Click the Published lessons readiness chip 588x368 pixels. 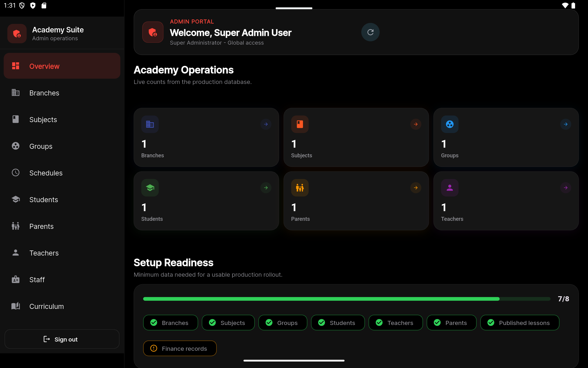520,322
